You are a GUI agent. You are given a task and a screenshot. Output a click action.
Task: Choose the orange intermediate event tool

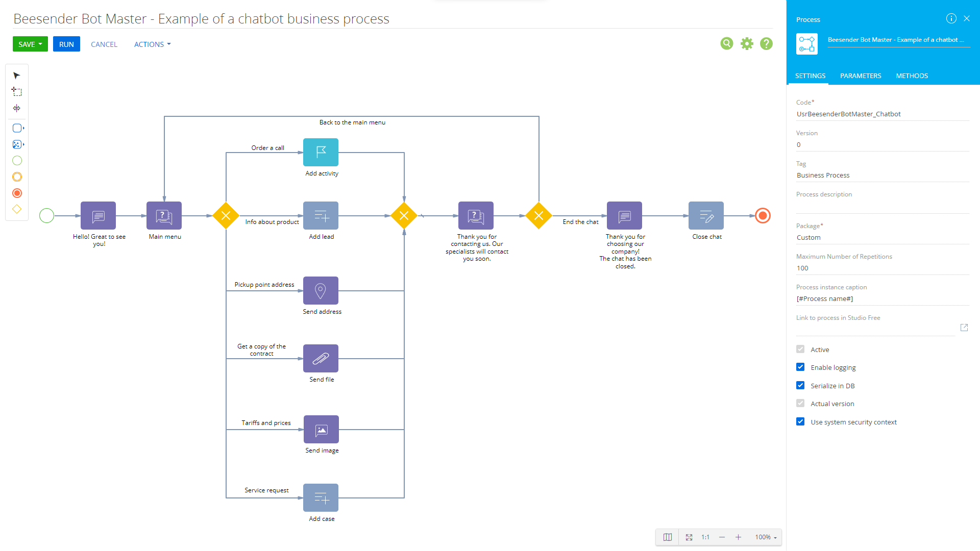point(17,177)
